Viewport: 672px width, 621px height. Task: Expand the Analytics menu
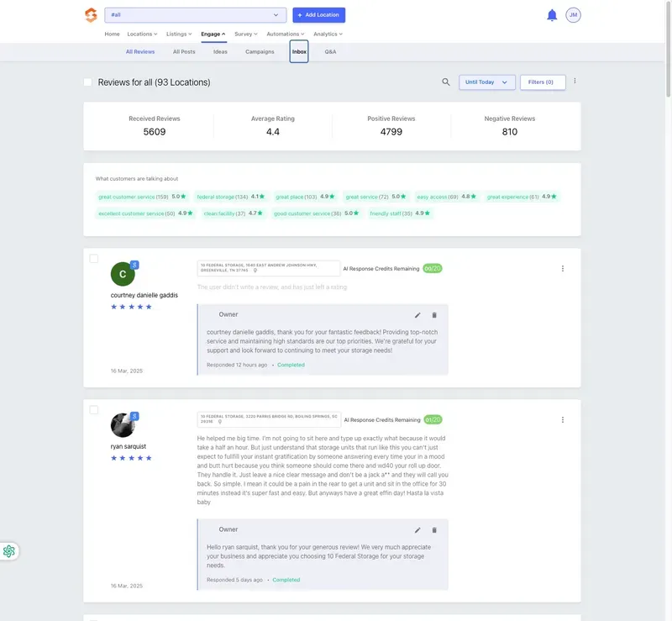pos(328,34)
